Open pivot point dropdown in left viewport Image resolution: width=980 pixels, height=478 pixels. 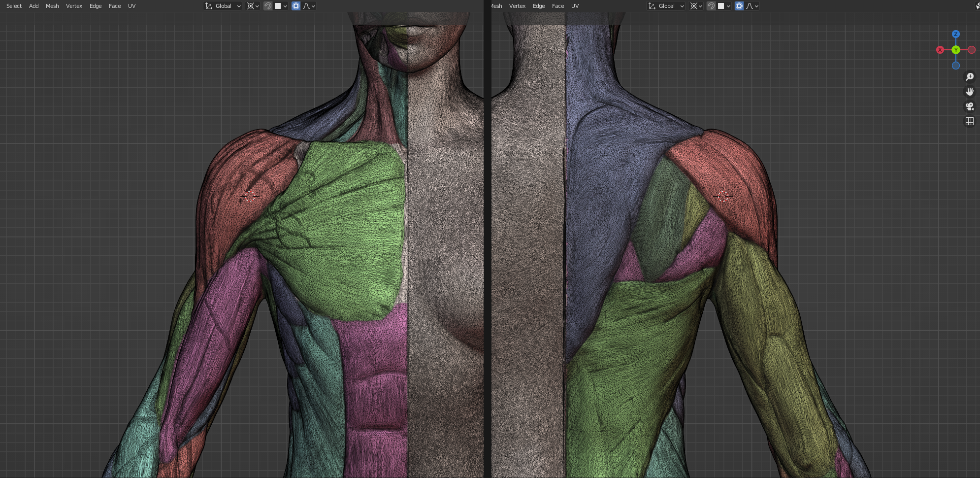tap(253, 6)
